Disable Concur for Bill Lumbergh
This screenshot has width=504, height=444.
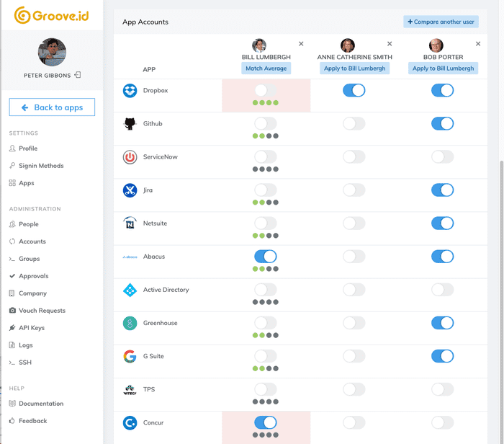pyautogui.click(x=266, y=423)
